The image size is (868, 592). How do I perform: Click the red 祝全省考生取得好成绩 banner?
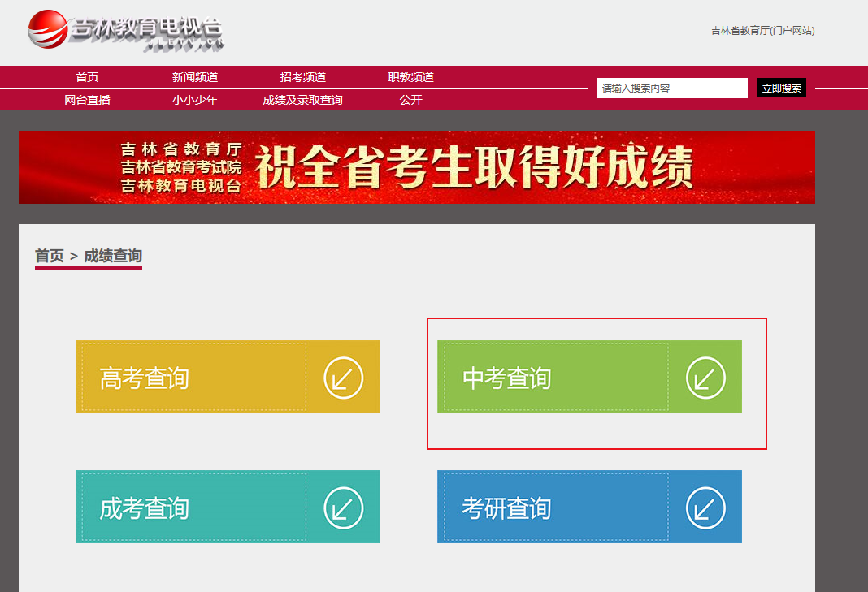point(416,167)
